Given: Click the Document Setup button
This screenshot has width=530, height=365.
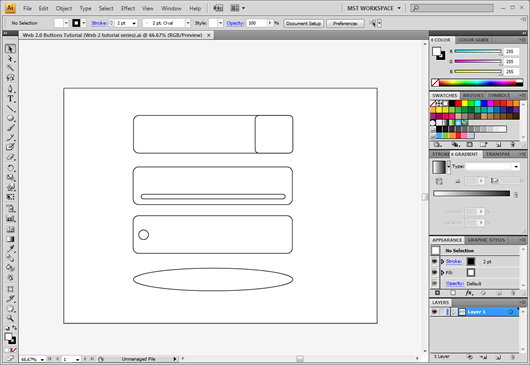Looking at the screenshot, I should coord(303,23).
